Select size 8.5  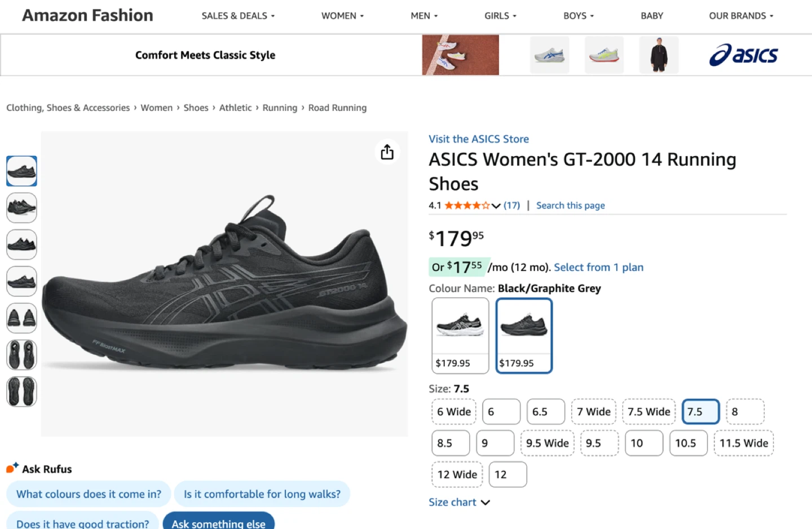451,443
